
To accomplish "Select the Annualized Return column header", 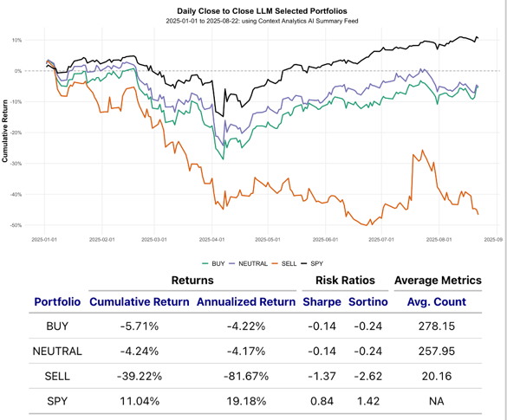I will coord(246,301).
